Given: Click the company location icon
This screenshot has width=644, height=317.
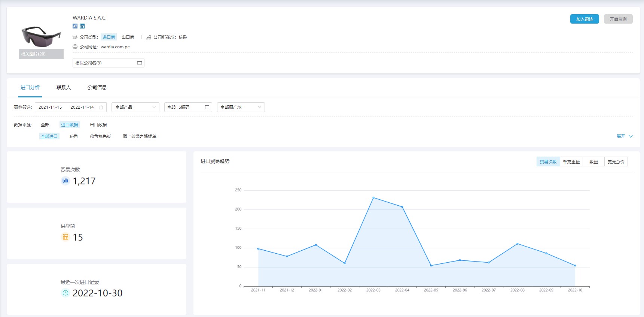Looking at the screenshot, I should 149,37.
